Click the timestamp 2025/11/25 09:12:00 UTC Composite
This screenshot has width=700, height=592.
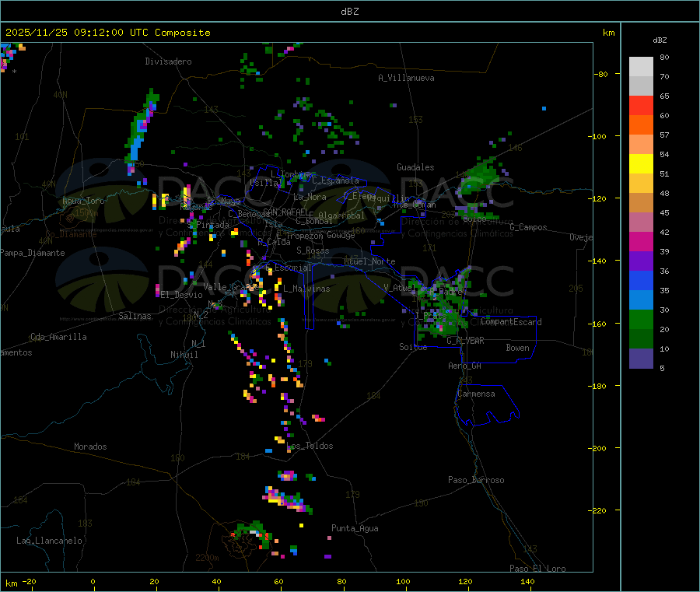(107, 33)
